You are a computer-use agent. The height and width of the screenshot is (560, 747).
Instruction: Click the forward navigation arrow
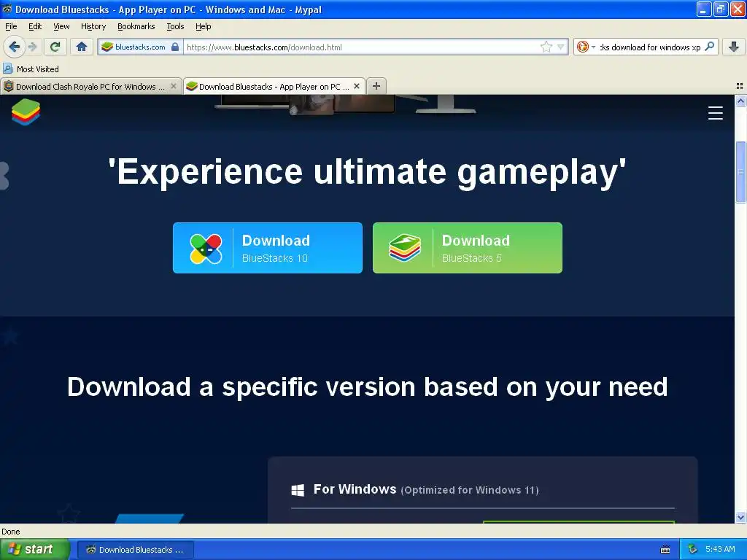[33, 47]
